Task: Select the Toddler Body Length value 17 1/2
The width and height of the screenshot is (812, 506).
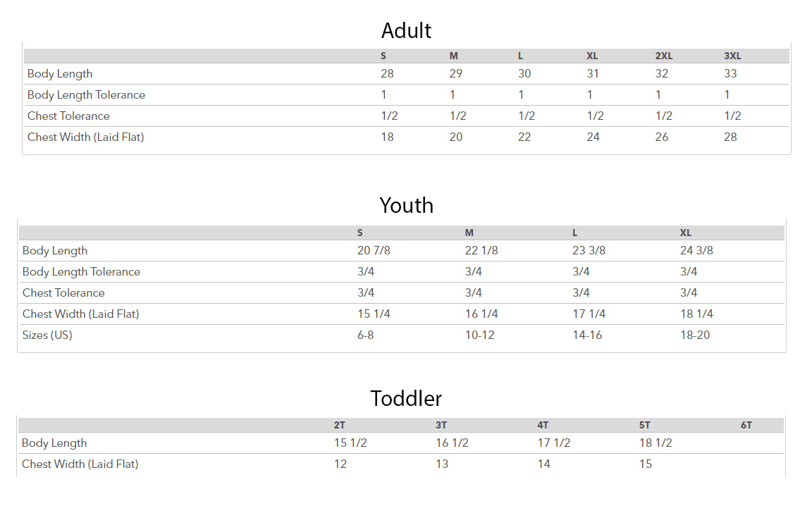Action: [554, 443]
